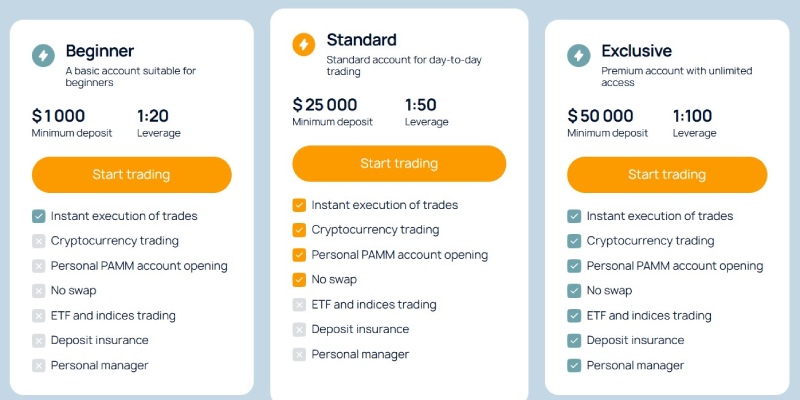Viewport: 800px width, 400px height.
Task: Click the Exclusive plan lightning bolt icon
Action: pos(579,56)
